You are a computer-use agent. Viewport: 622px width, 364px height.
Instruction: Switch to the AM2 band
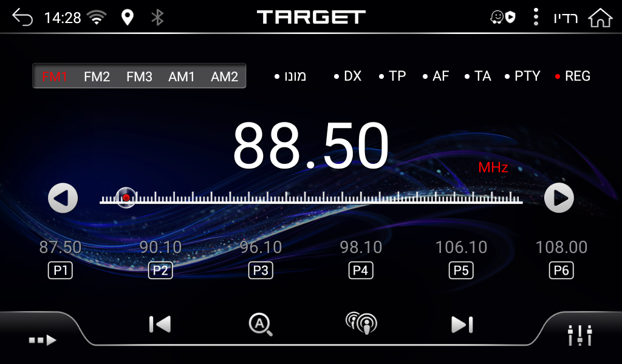(224, 76)
